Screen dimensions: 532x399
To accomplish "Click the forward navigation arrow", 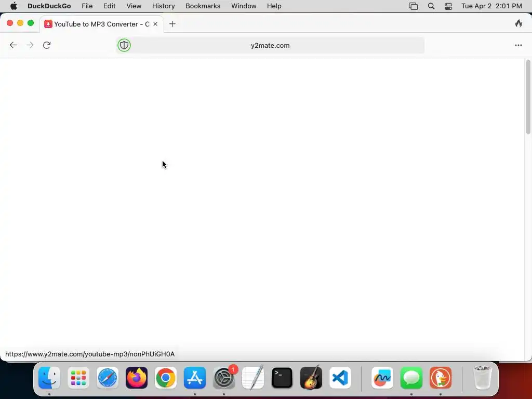I will click(30, 45).
